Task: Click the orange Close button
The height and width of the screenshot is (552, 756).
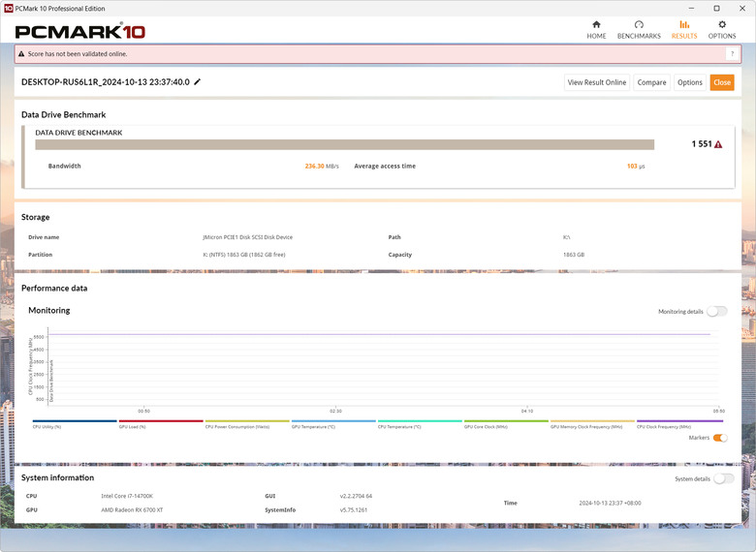Action: point(722,82)
